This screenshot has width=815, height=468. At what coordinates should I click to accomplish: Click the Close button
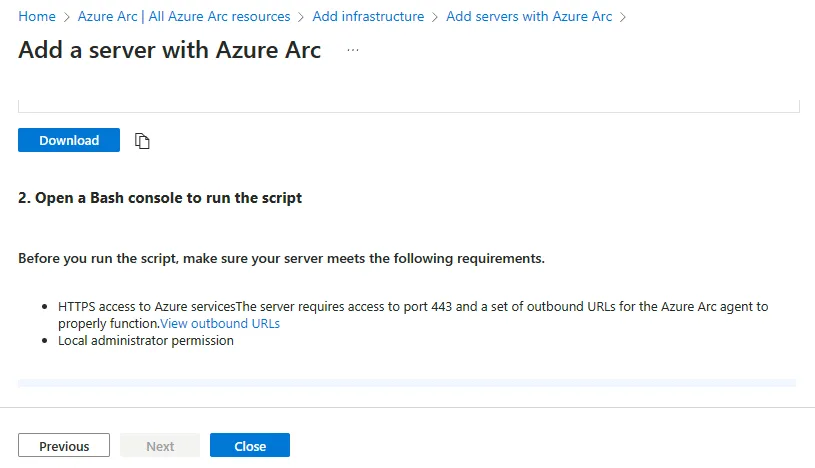[250, 446]
